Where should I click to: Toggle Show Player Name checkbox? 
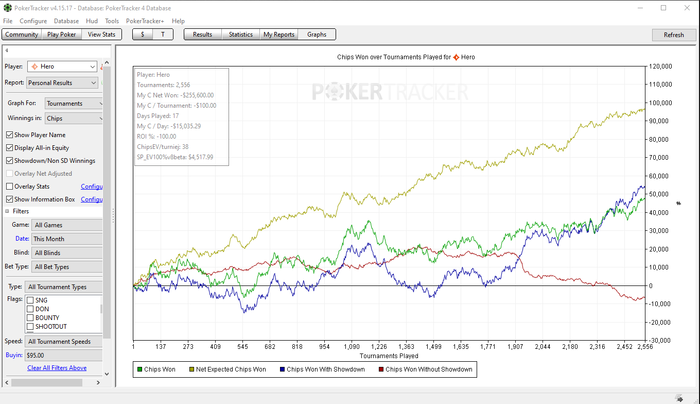(9, 135)
